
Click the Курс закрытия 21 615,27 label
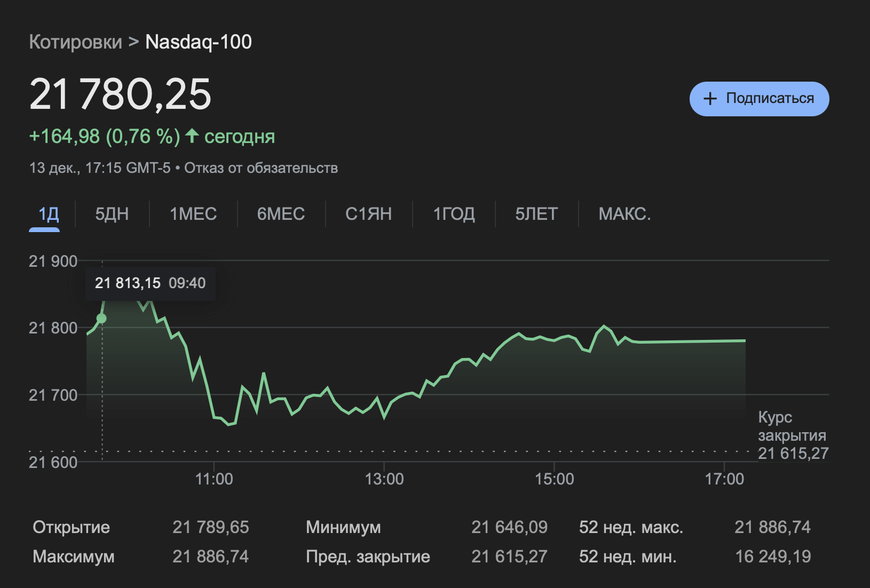[793, 435]
